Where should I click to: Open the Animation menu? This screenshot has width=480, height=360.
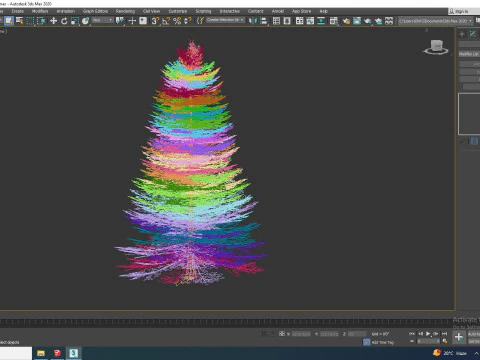(x=66, y=11)
